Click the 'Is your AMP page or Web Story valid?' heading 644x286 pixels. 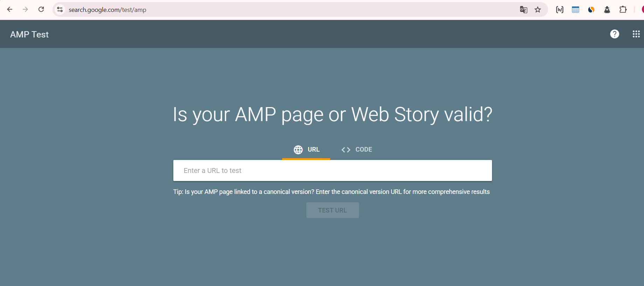click(332, 114)
